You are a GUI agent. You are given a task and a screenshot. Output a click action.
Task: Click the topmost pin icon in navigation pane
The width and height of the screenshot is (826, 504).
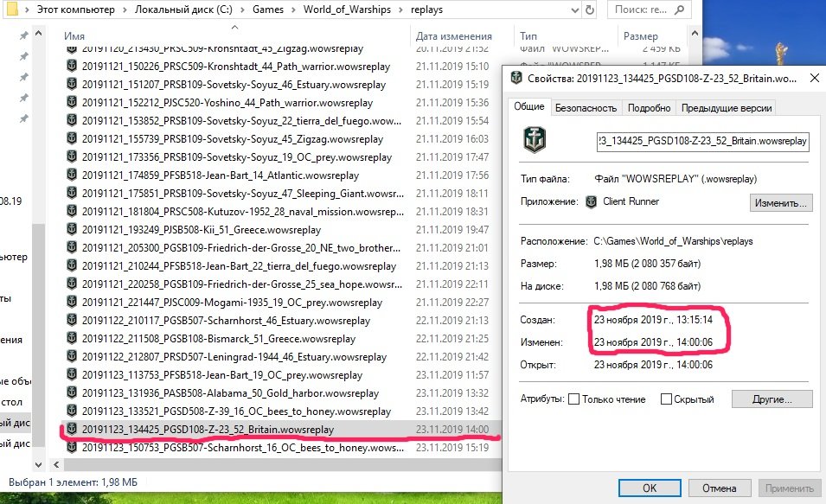(x=23, y=35)
